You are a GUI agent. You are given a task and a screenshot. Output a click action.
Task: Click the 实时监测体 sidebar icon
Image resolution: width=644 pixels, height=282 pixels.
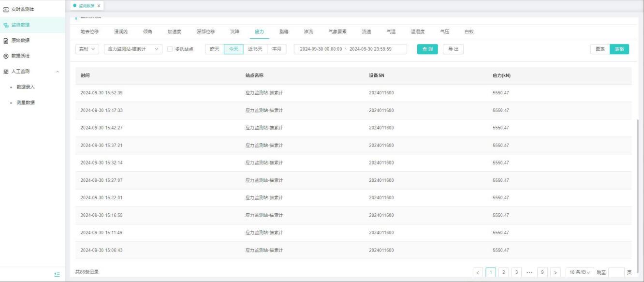pyautogui.click(x=6, y=9)
